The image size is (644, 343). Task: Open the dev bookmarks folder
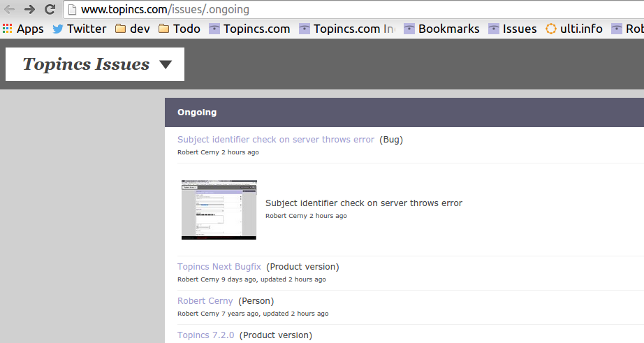tap(133, 29)
